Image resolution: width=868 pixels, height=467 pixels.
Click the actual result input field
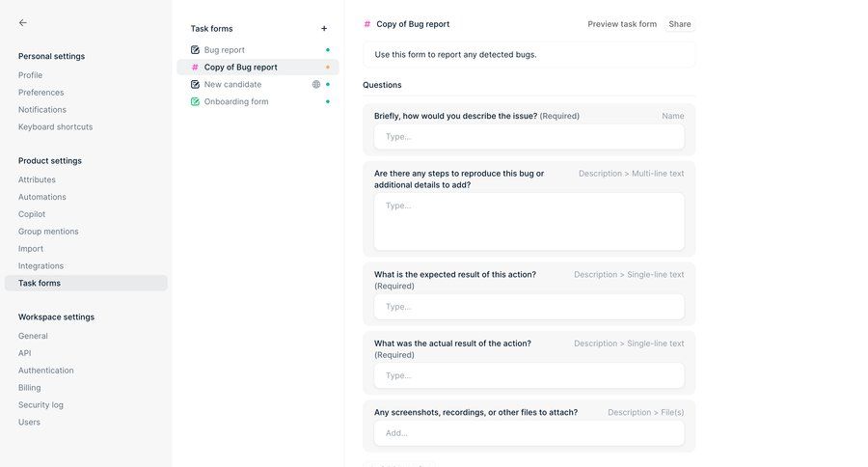coord(529,375)
